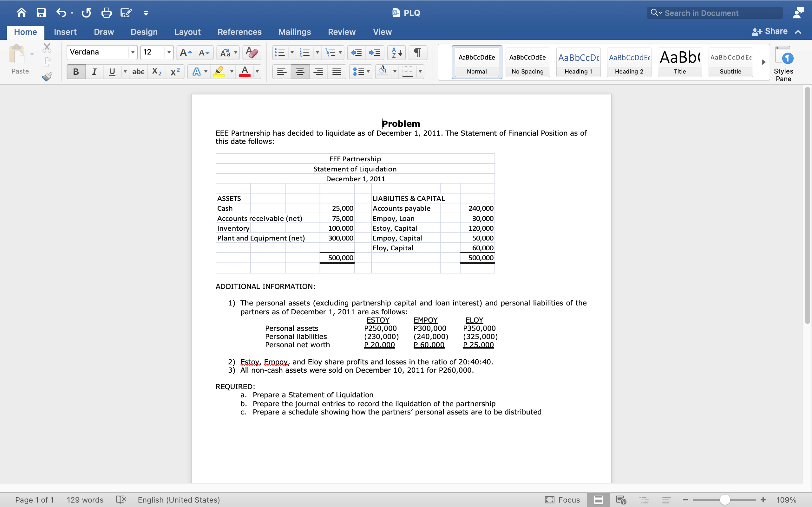
Task: Click the Format Painter brush icon
Action: [47, 76]
